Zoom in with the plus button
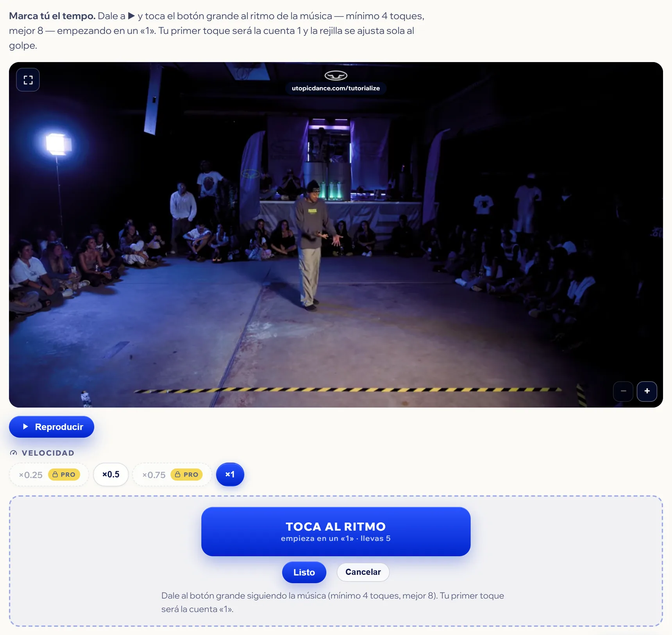Screen dimensions: 672x635 coord(647,391)
